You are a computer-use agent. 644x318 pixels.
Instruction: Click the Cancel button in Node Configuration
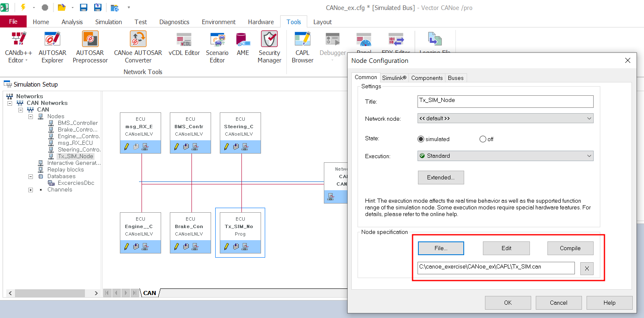(559, 303)
